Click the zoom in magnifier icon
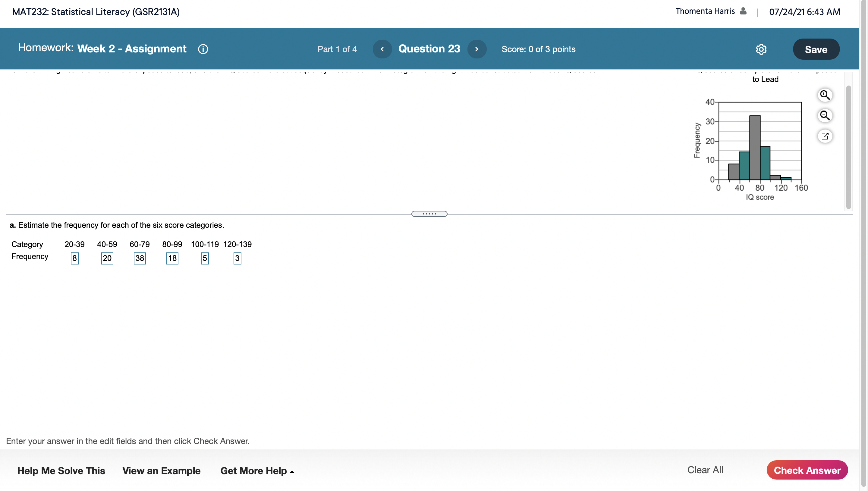 point(825,95)
